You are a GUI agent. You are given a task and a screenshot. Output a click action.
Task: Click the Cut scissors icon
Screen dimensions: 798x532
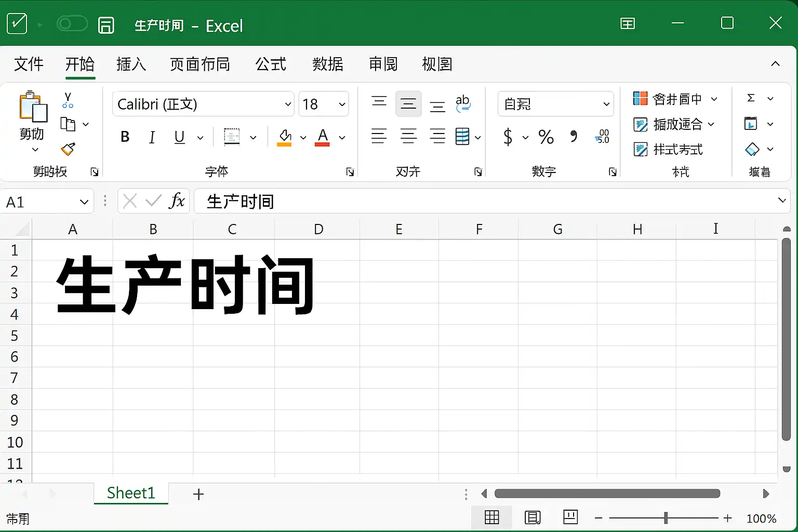(68, 100)
